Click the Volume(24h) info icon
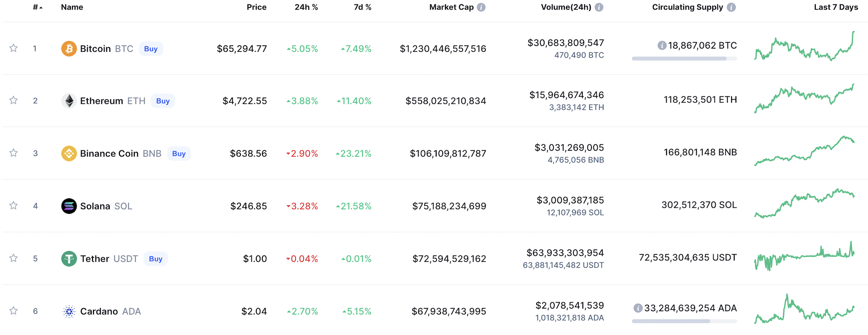Screen dimensions: 868x335 click(599, 7)
